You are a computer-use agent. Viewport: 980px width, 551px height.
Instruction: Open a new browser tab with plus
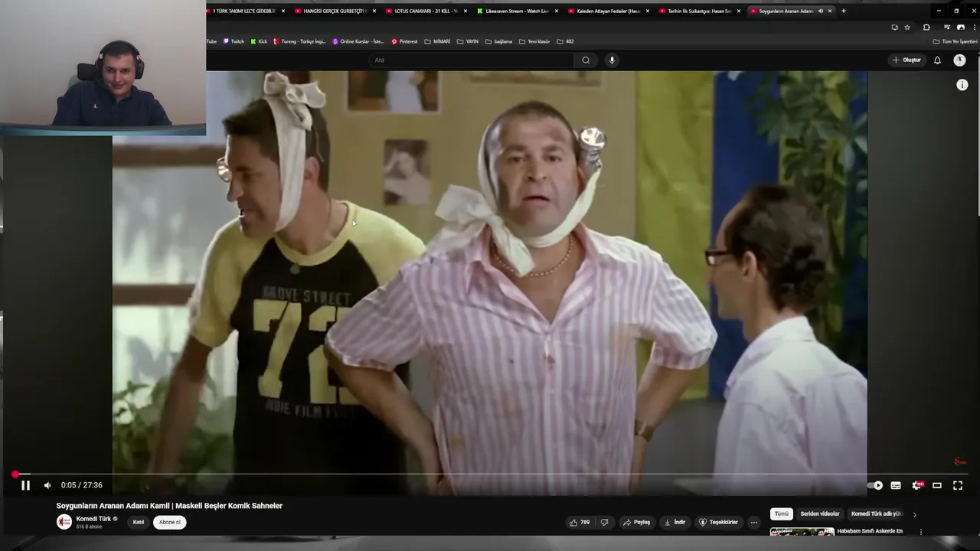pos(844,11)
